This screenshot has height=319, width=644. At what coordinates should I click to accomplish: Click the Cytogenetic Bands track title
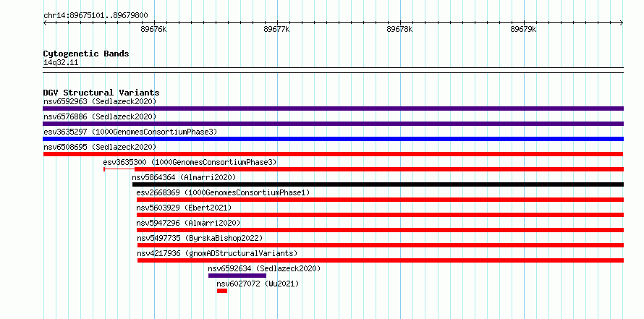(x=86, y=54)
